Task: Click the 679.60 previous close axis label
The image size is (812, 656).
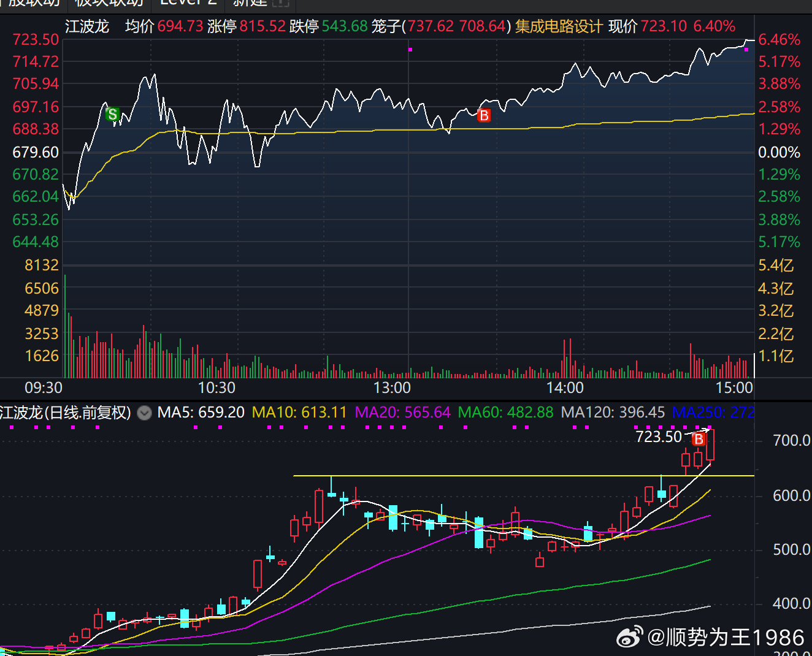Action: pyautogui.click(x=36, y=152)
